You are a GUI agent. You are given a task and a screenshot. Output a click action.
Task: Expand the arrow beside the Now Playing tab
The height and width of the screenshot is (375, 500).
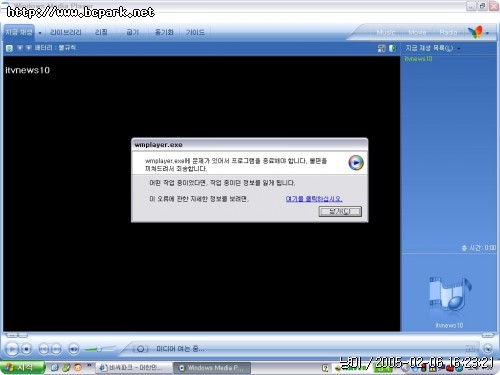point(40,33)
